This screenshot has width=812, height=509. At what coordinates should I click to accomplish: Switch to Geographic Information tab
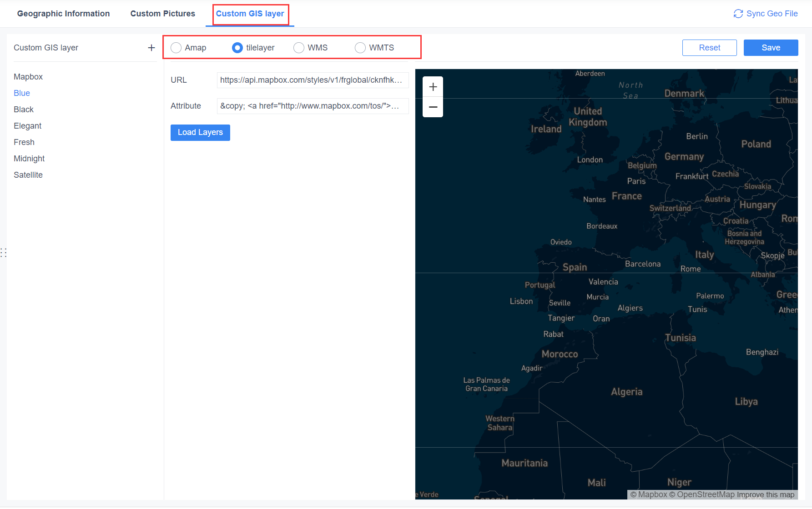63,14
